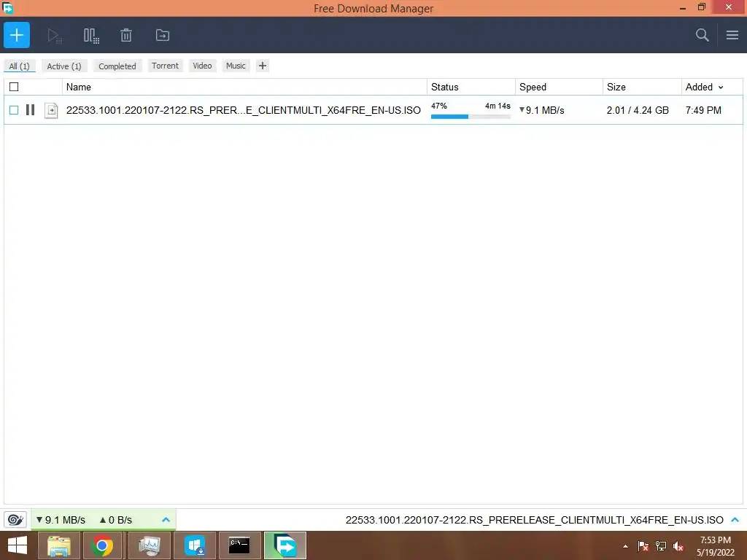Viewport: 747px width, 560px height.
Task: Switch to the Active (1) tab
Action: 64,66
